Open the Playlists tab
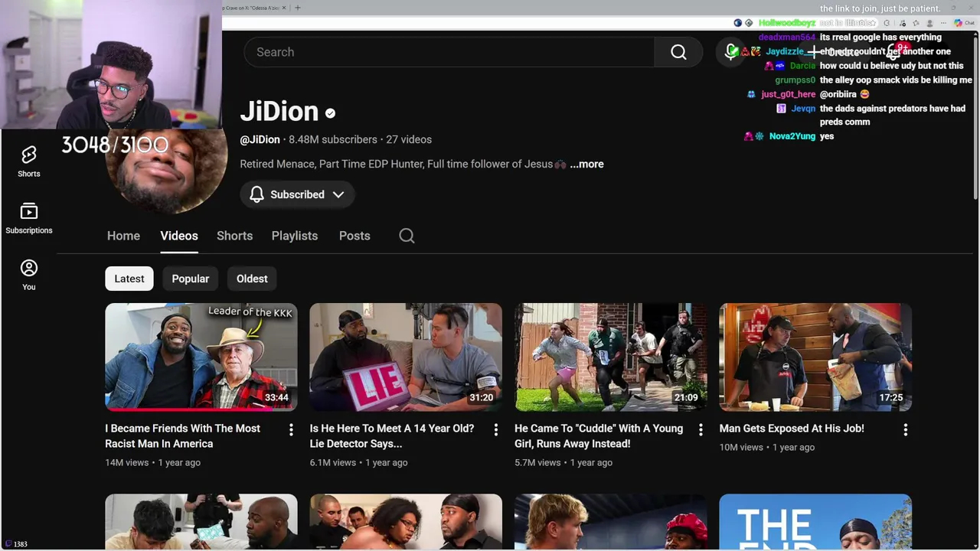The width and height of the screenshot is (980, 551). point(295,236)
